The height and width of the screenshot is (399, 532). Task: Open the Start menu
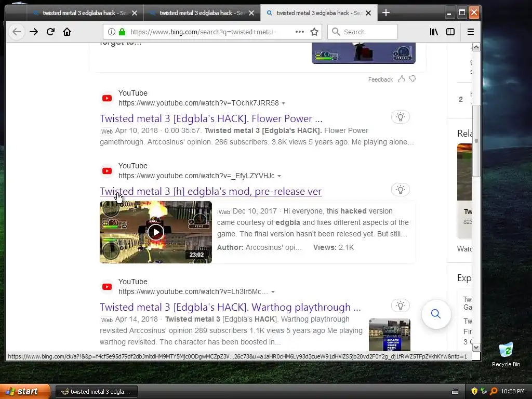coord(24,391)
